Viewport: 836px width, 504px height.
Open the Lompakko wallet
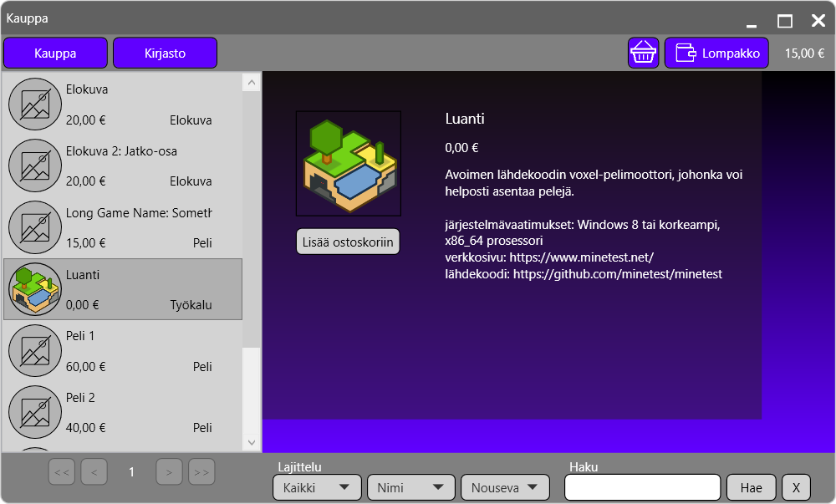tap(716, 53)
